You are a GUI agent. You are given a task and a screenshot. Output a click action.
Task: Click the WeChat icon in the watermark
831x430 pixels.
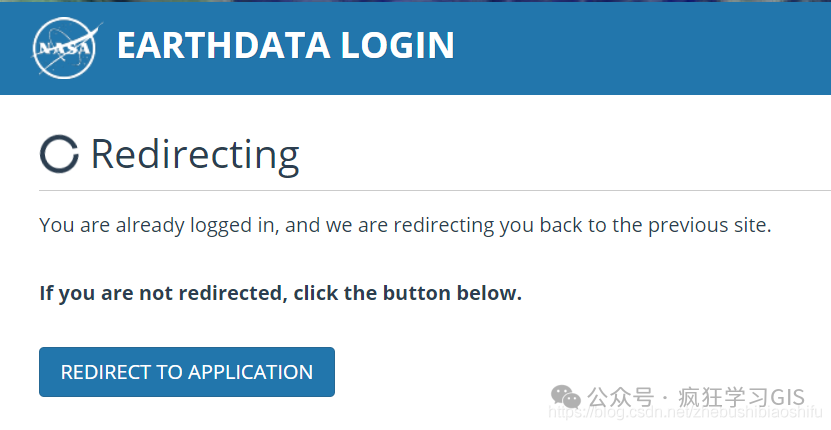coord(565,397)
